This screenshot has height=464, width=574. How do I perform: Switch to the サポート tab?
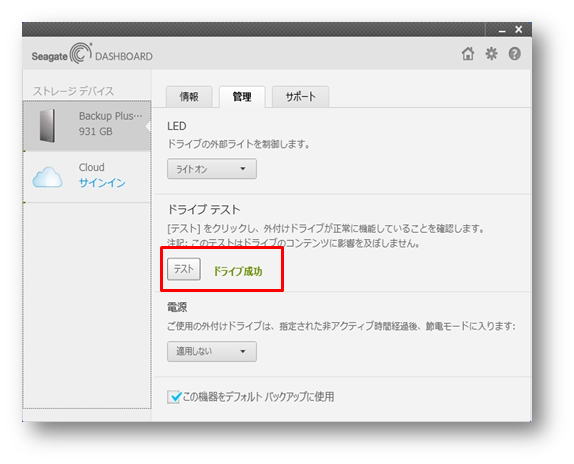(300, 97)
